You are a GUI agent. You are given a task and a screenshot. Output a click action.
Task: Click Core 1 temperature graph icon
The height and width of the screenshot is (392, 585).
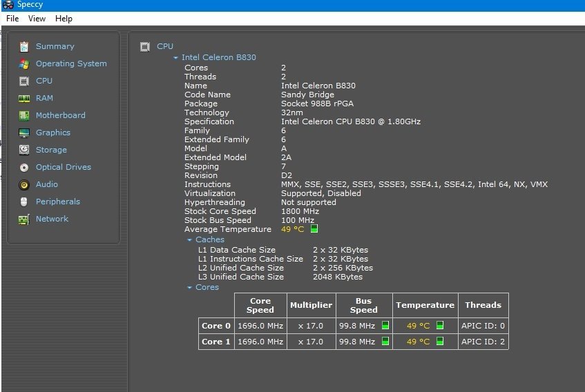[x=440, y=342]
